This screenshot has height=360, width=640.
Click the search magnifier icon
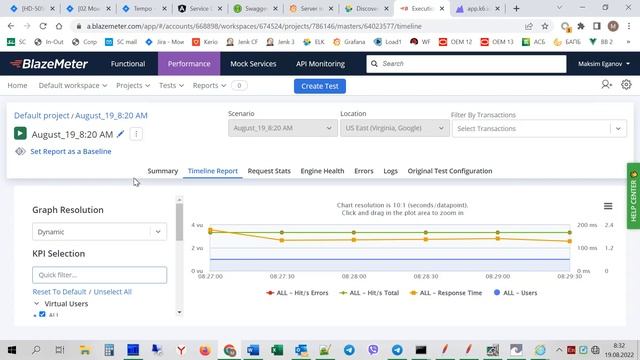tap(374, 64)
